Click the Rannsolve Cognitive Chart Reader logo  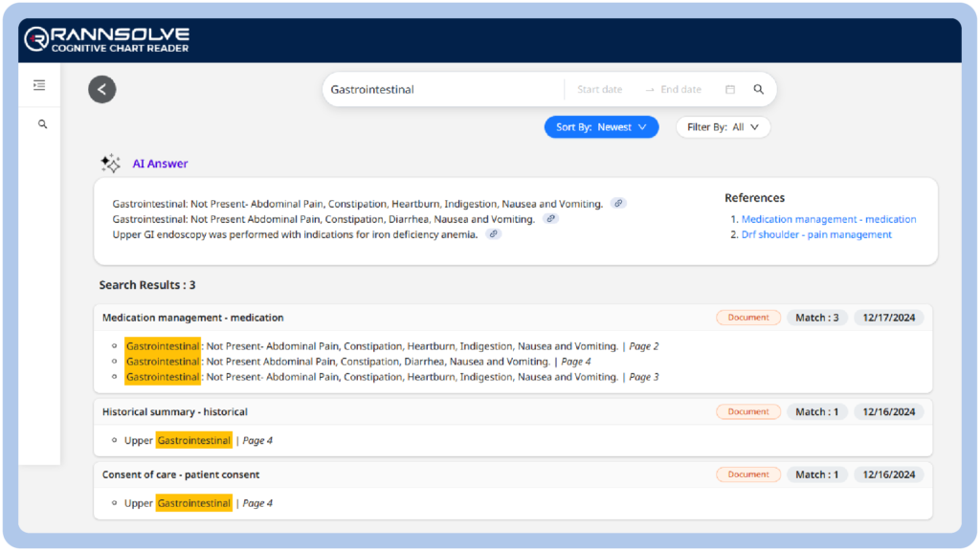(x=107, y=39)
